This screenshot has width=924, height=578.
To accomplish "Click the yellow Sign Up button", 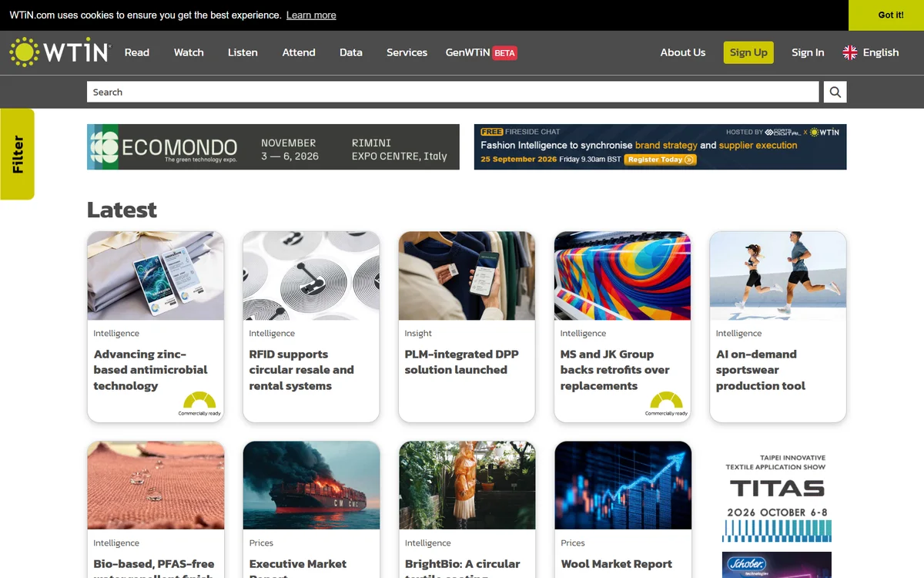I will coord(748,52).
